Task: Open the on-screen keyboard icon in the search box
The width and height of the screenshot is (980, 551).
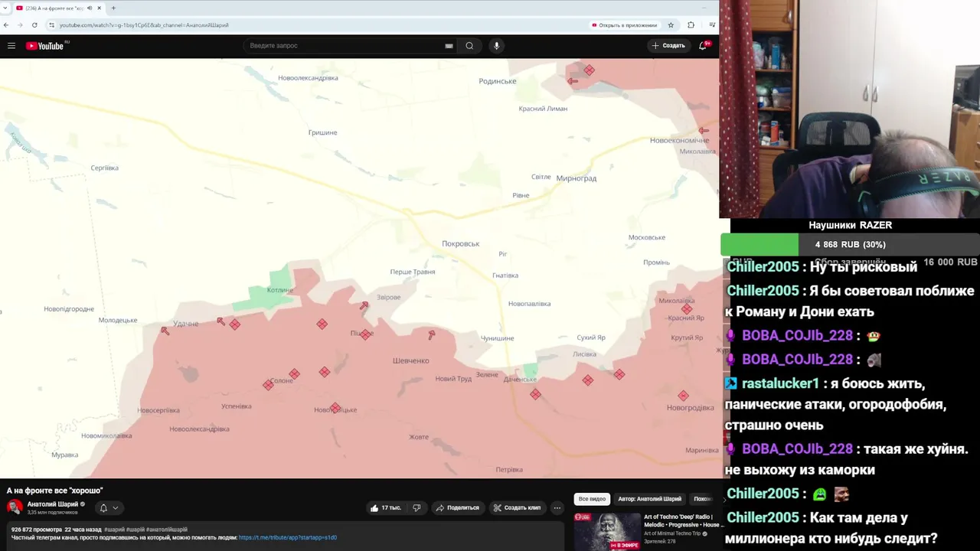Action: 449,46
